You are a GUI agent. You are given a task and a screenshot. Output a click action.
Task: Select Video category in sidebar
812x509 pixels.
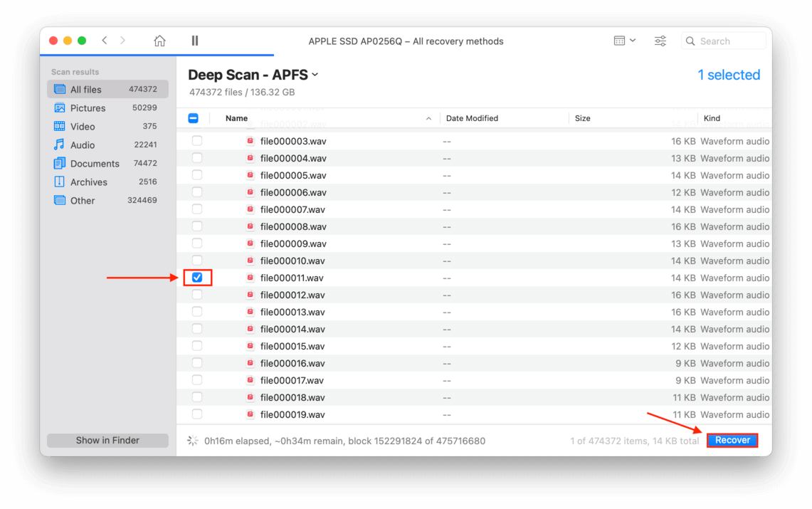[107, 126]
